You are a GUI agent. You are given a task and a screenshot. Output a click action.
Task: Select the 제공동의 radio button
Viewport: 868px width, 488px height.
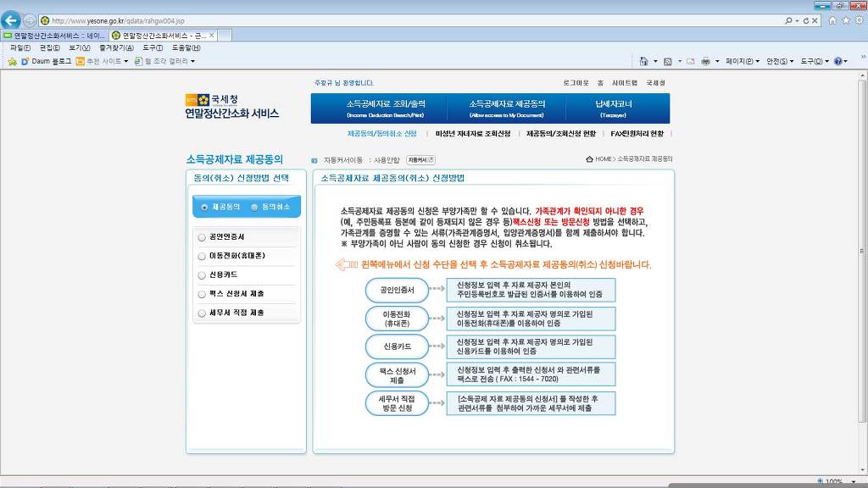204,208
